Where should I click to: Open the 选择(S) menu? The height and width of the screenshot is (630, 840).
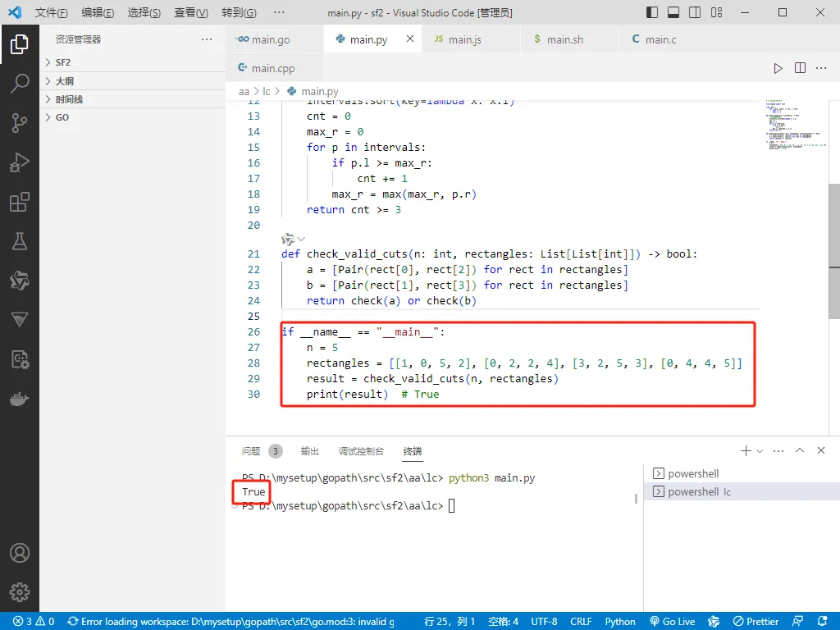click(x=144, y=12)
